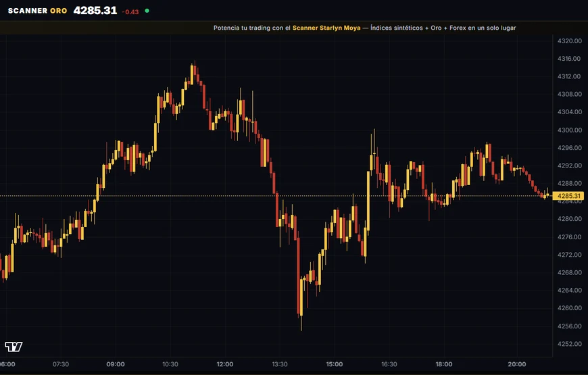The height and width of the screenshot is (375, 588).
Task: Click the 4256.00 price axis label
Action: point(569,326)
